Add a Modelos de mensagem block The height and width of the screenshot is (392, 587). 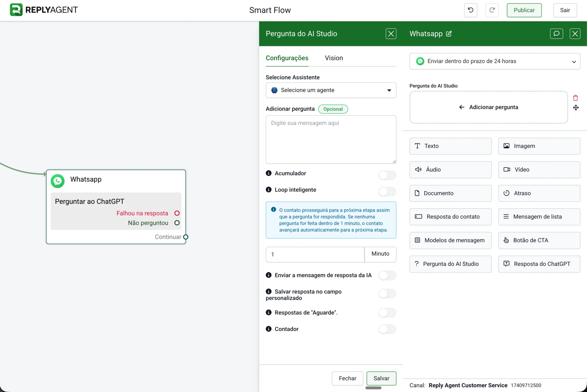coord(451,240)
